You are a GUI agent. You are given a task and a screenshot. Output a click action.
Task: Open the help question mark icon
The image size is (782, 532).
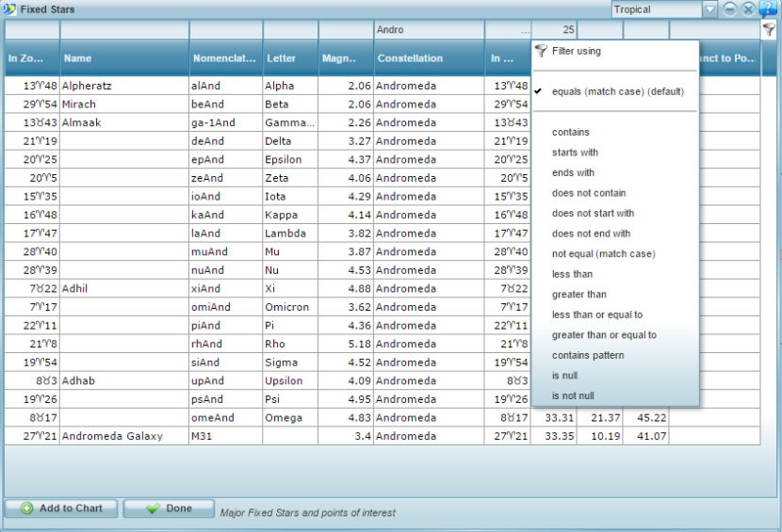pyautogui.click(x=768, y=9)
